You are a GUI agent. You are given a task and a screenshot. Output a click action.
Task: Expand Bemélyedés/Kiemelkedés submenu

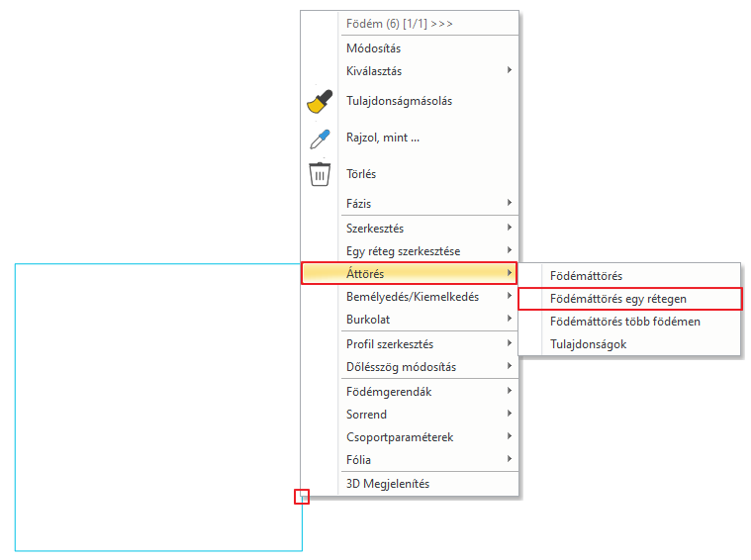[x=429, y=297]
